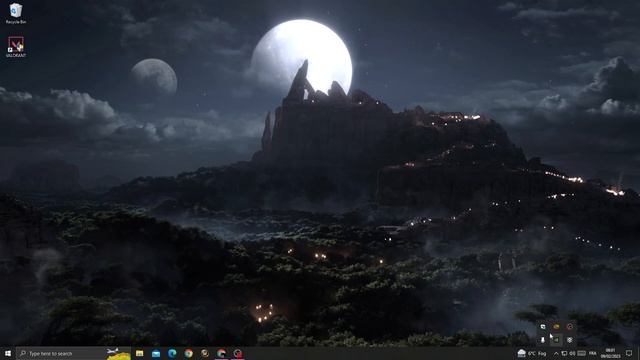The image size is (640, 360).
Task: Click the bottom-right icon in tray overflow
Action: pos(570,340)
